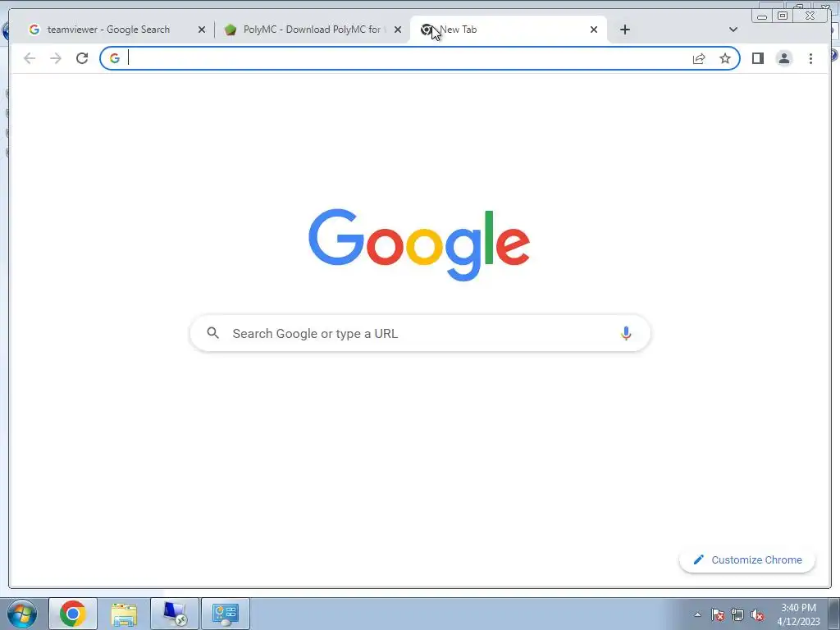Click the Chrome taskbar icon
840x630 pixels.
click(x=73, y=614)
